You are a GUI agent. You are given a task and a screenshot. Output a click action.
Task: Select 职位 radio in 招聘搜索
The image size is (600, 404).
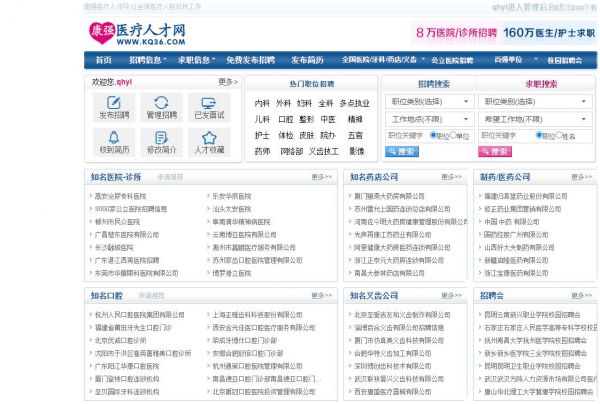tap(433, 135)
